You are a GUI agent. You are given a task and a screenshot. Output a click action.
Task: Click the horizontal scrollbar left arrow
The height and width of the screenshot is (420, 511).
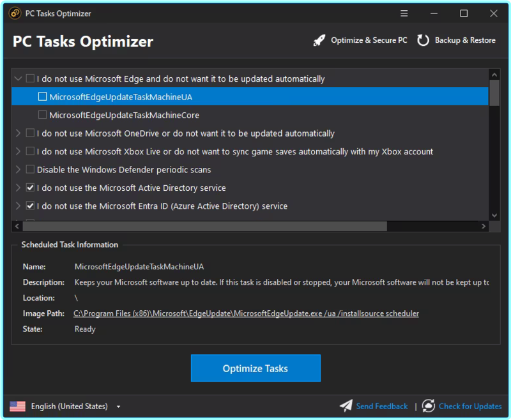[x=17, y=226]
